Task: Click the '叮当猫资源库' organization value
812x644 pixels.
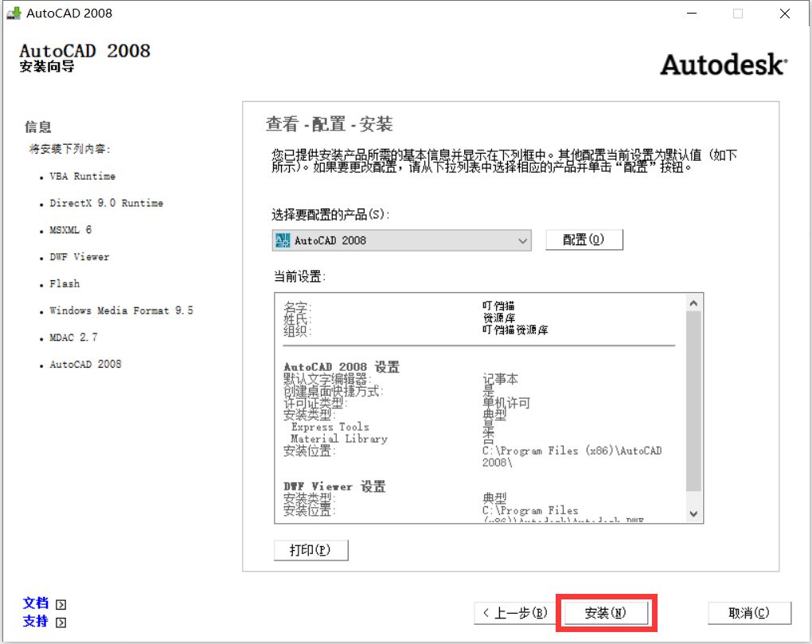Action: point(515,330)
